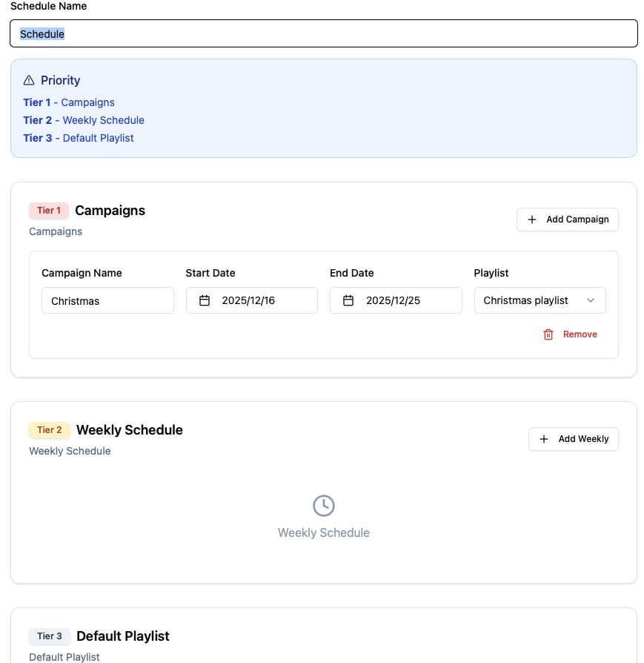Click the bold Campaigns section heading
The width and height of the screenshot is (644, 663).
click(x=110, y=211)
